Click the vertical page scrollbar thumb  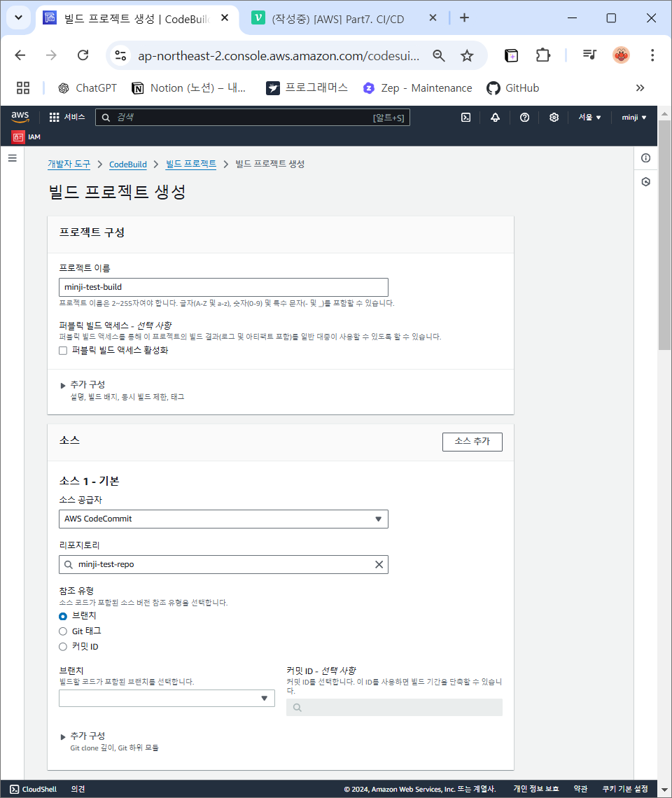664,235
